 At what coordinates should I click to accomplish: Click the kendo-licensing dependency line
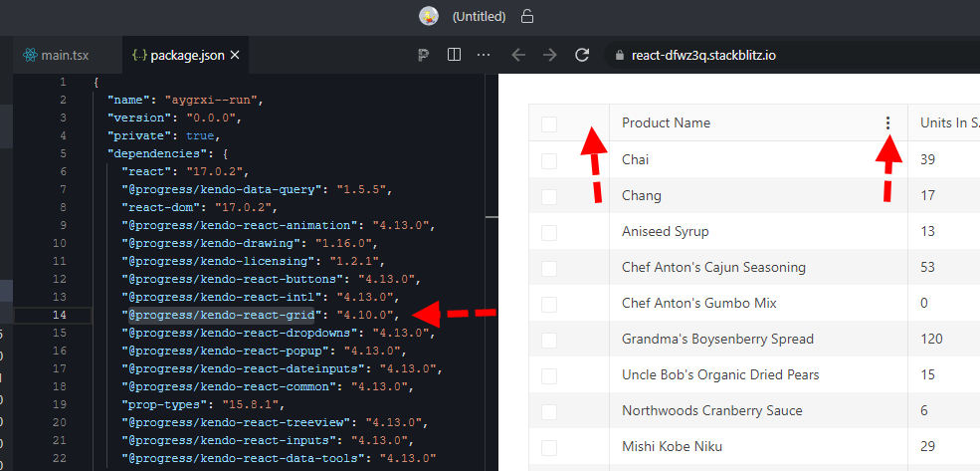tap(255, 261)
